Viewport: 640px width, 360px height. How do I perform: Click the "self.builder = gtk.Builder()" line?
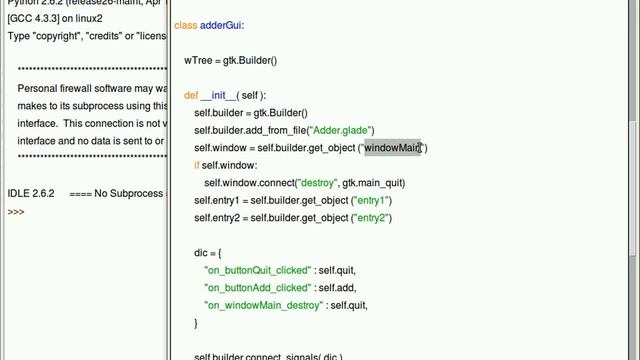click(251, 113)
